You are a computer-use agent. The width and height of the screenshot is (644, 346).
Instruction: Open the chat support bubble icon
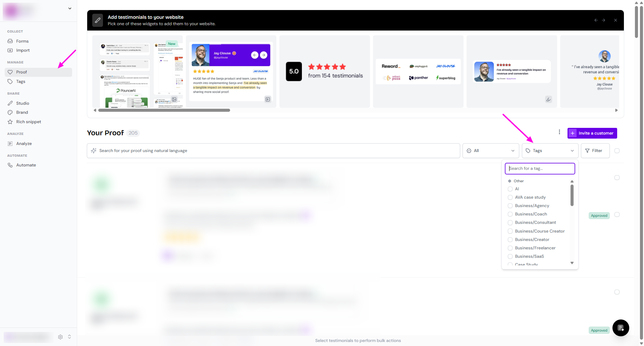(621, 328)
